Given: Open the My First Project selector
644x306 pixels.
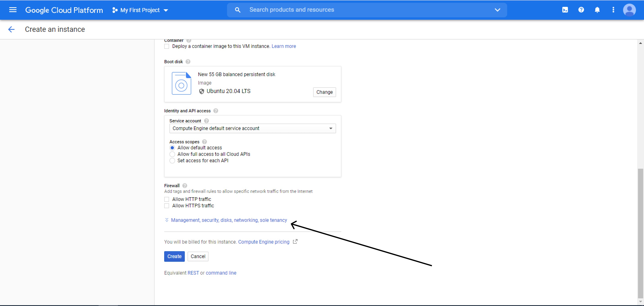Looking at the screenshot, I should (x=140, y=10).
